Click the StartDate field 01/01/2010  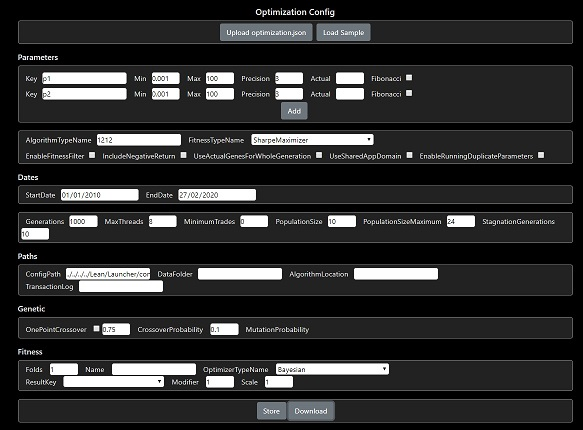(100, 195)
